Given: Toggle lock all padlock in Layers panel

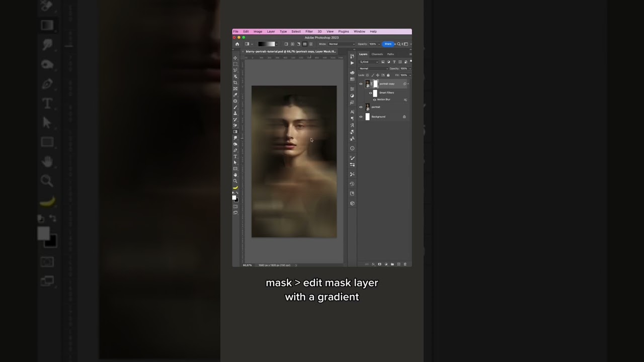Looking at the screenshot, I should point(388,75).
